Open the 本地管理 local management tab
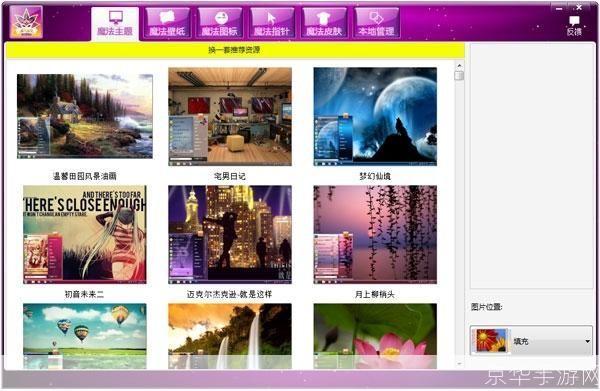Screen dimensions: 600x391 tap(377, 23)
